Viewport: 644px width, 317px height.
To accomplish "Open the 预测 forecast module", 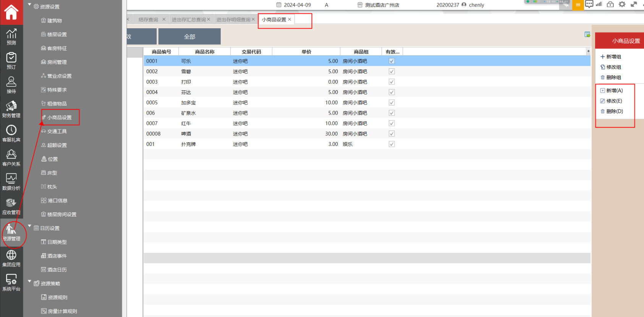I will pyautogui.click(x=11, y=37).
